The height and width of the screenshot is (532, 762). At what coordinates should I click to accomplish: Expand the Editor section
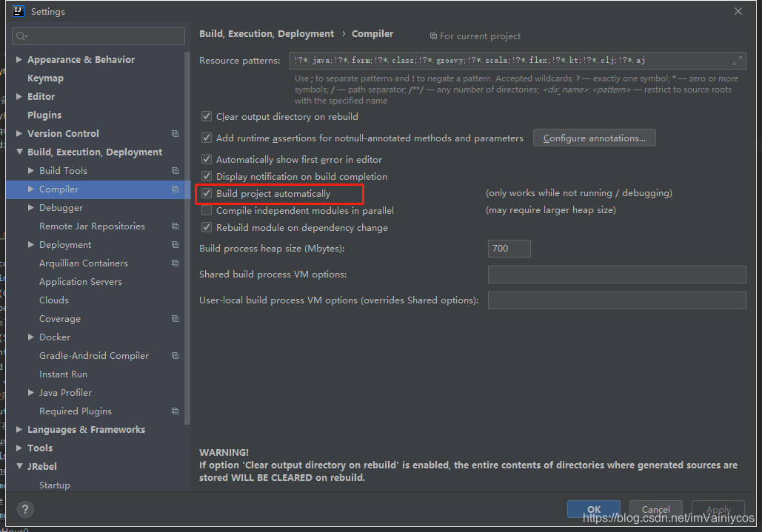(19, 96)
